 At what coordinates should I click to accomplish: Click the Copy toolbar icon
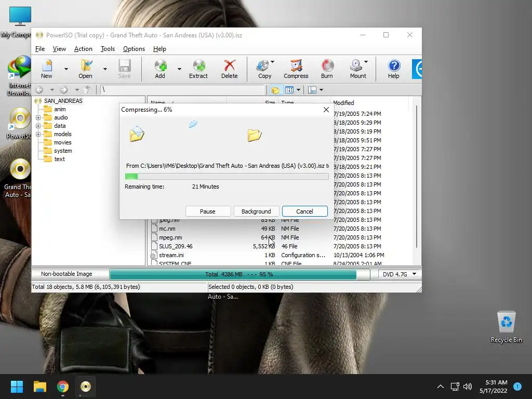coord(264,69)
